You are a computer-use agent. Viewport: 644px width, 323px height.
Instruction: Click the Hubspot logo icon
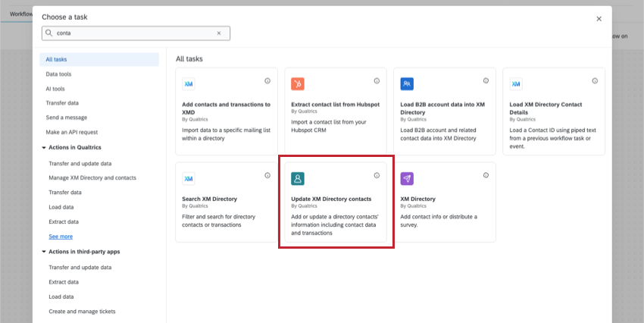pos(298,84)
